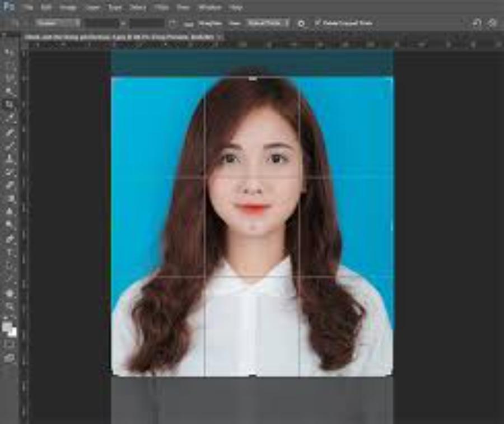Select the Brush tool
This screenshot has height=424, width=504.
pyautogui.click(x=10, y=145)
